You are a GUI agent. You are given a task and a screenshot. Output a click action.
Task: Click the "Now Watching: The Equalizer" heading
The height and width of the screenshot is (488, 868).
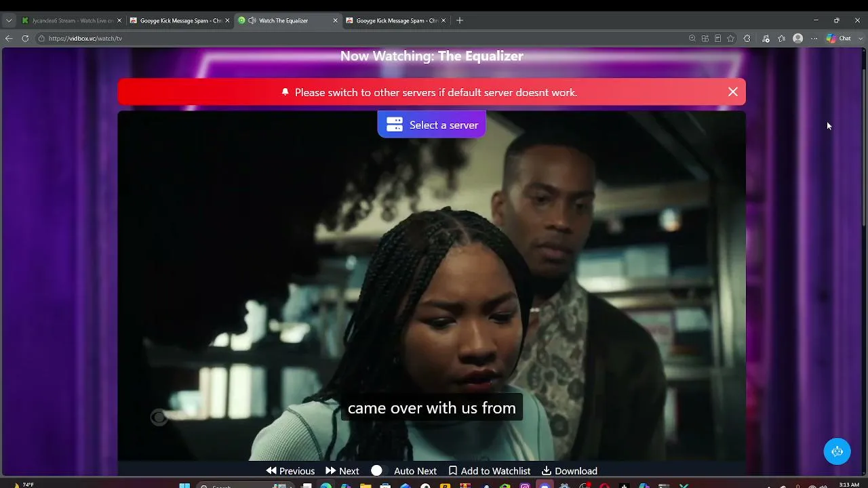(x=432, y=56)
